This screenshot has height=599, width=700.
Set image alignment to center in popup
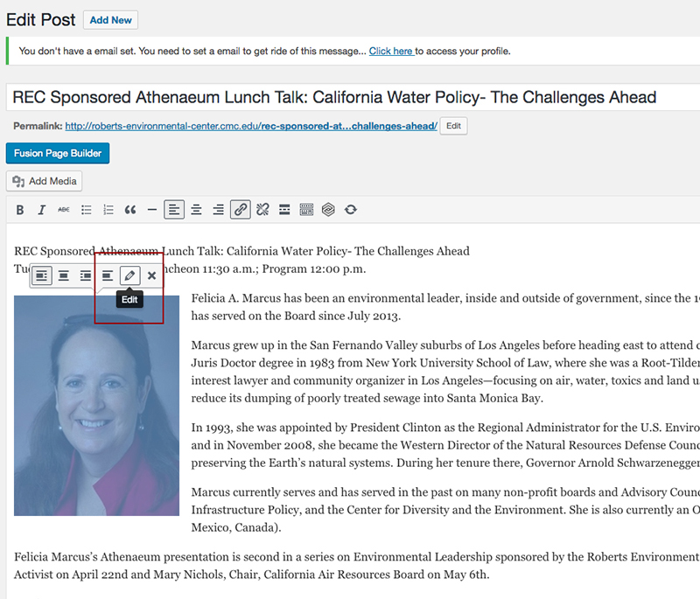point(63,275)
